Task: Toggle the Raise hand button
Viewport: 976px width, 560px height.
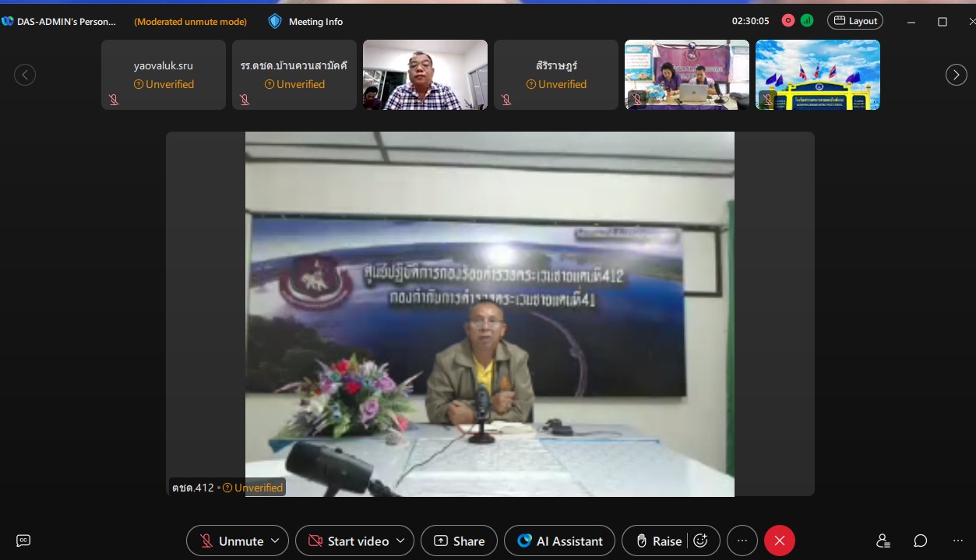Action: pos(658,541)
